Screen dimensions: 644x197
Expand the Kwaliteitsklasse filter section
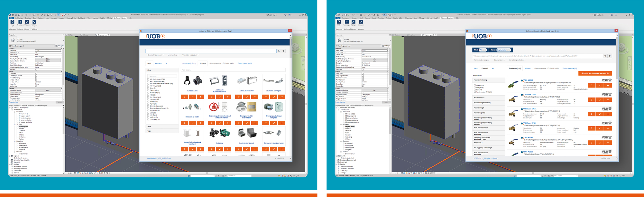click(x=479, y=98)
